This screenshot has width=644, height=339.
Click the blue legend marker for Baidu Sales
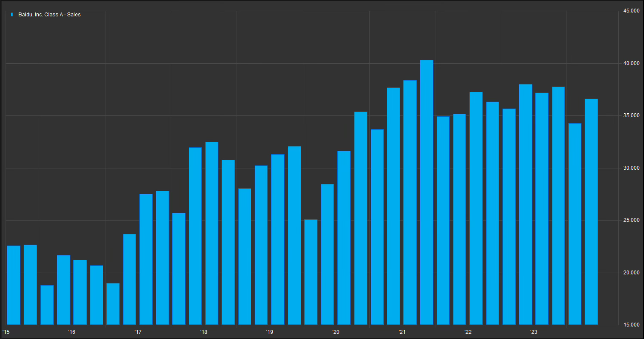[12, 15]
